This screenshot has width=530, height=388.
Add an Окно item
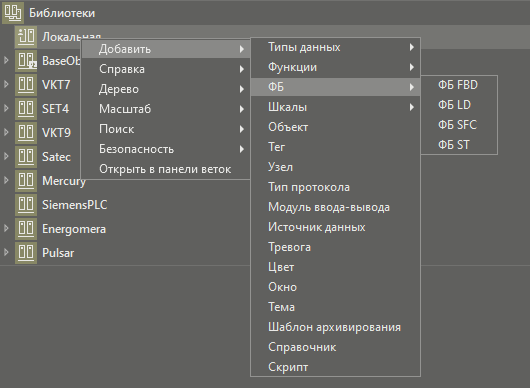tap(335, 287)
